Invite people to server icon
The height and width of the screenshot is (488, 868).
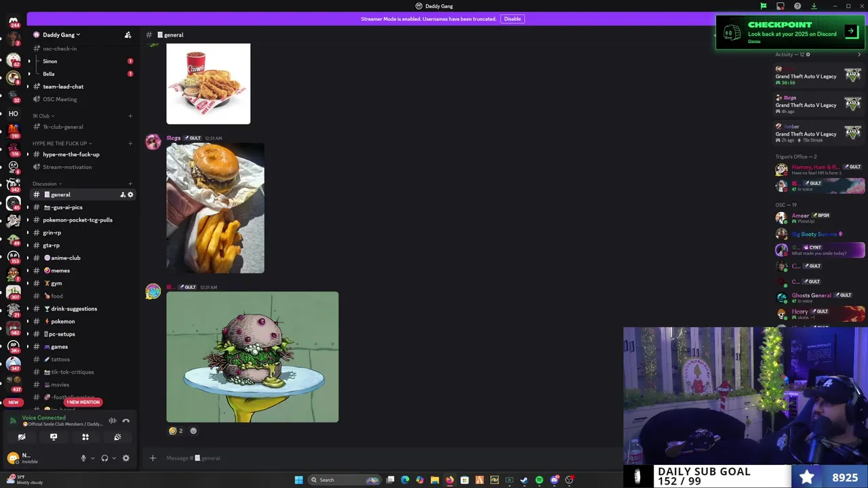tap(127, 35)
